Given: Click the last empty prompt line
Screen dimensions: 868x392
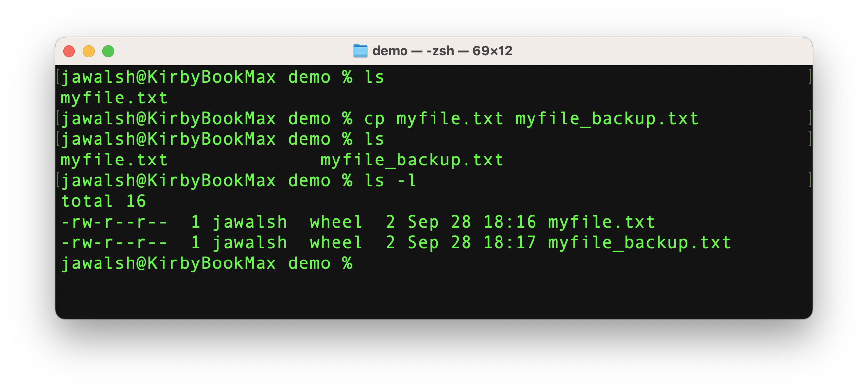Looking at the screenshot, I should click(x=206, y=263).
